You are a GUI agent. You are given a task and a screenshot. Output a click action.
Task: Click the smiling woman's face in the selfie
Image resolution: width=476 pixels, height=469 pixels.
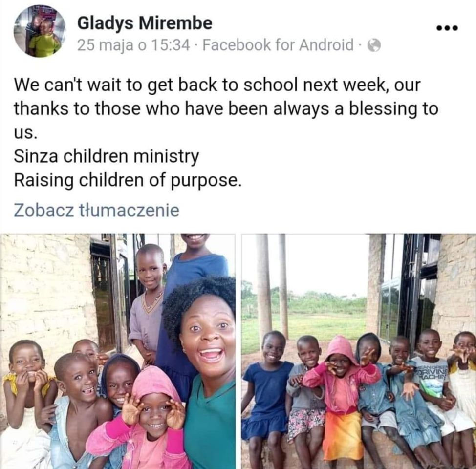click(208, 332)
